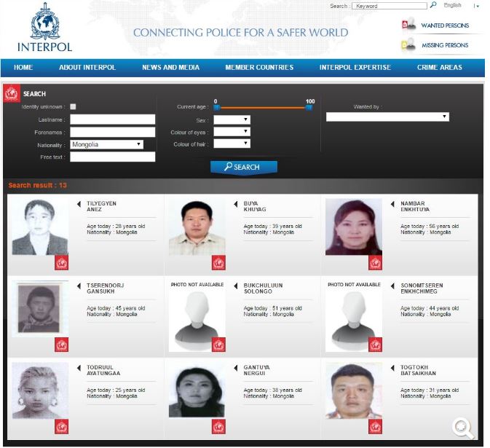This screenshot has height=448, width=490.
Task: Open the Colour of eyes dropdown
Action: click(x=232, y=132)
